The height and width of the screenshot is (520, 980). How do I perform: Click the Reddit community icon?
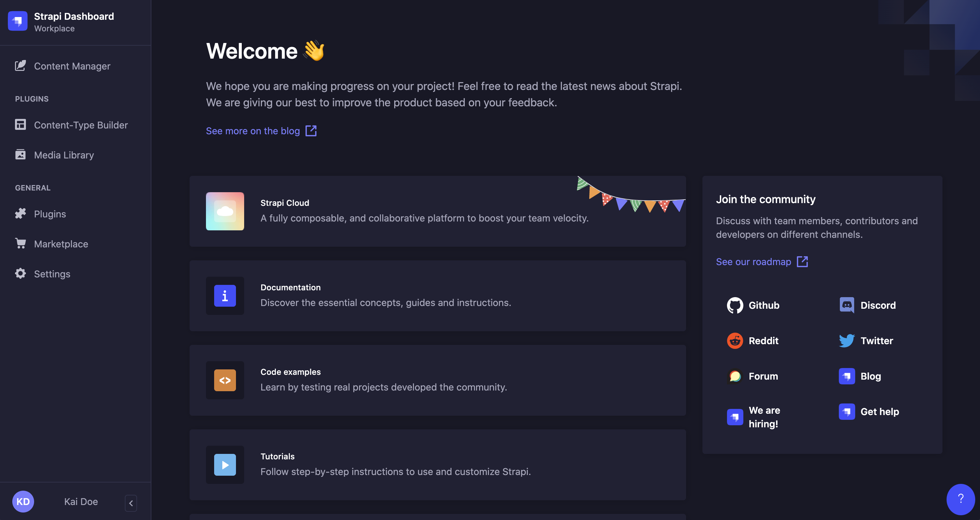point(734,340)
